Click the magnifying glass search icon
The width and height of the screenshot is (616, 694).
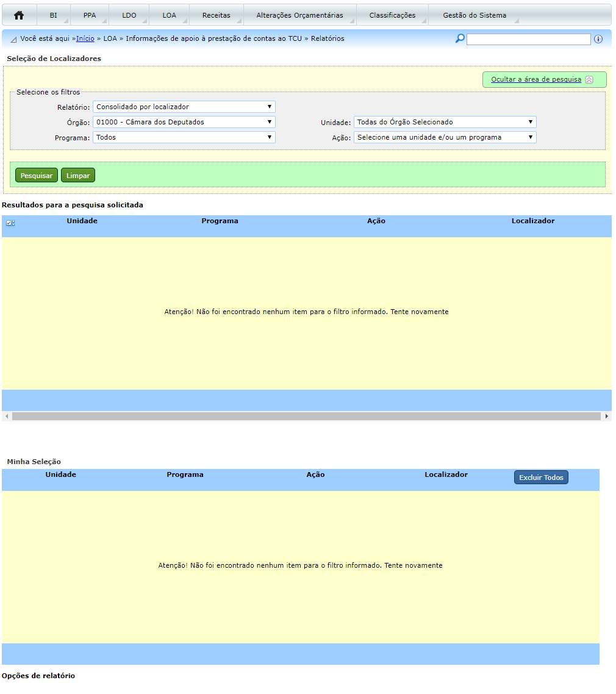[x=460, y=39]
